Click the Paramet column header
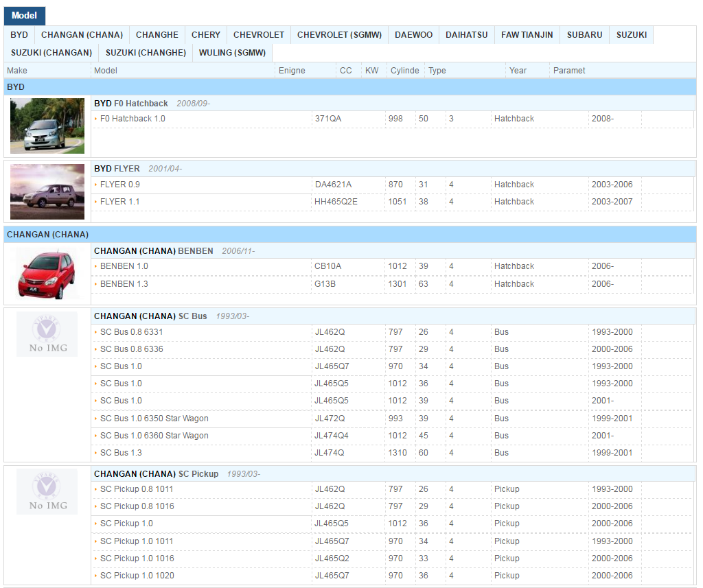The image size is (703, 588). coord(569,71)
